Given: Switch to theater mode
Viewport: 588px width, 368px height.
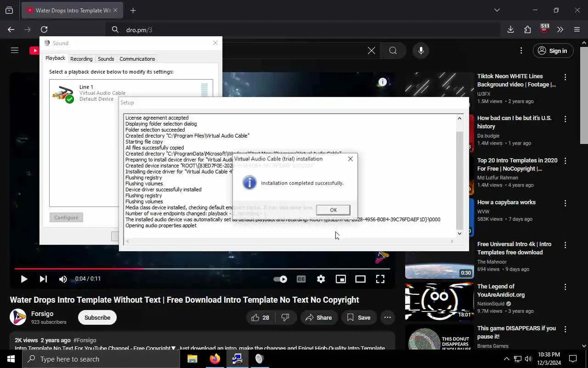Looking at the screenshot, I should tap(360, 279).
